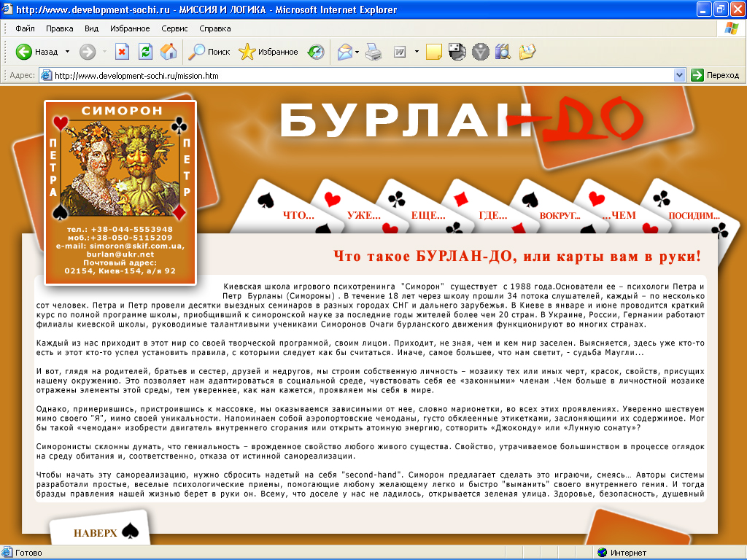This screenshot has height=560, width=747.
Task: Open the Вид menu
Action: pos(90,28)
